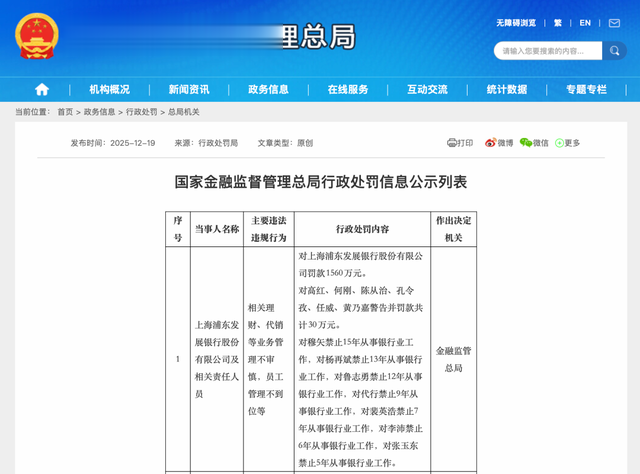This screenshot has width=640, height=474.
Task: Open the 专题专栏 menu
Action: 586,89
